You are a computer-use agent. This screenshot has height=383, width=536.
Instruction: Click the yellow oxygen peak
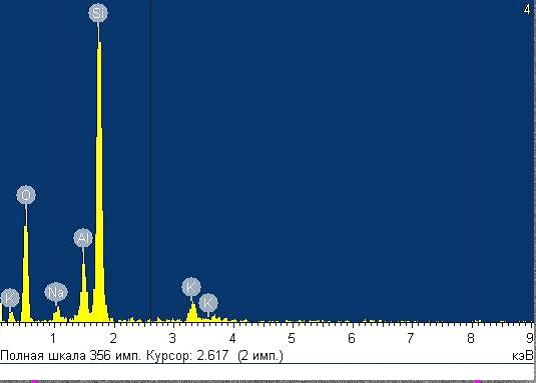(x=26, y=274)
